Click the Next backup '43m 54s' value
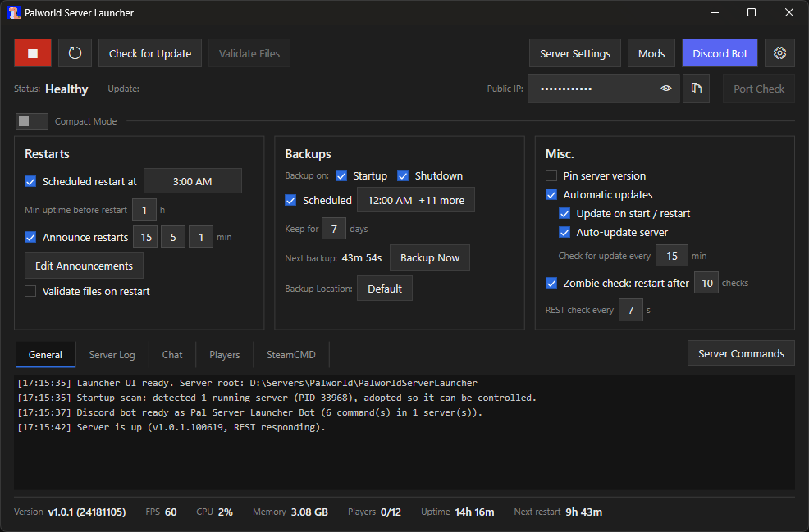This screenshot has width=809, height=532. click(x=362, y=257)
